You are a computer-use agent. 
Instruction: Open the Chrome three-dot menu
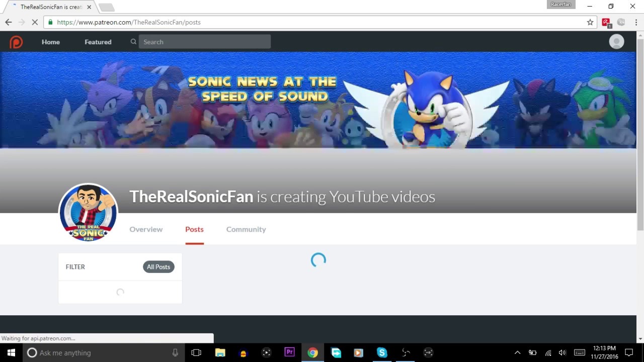636,22
